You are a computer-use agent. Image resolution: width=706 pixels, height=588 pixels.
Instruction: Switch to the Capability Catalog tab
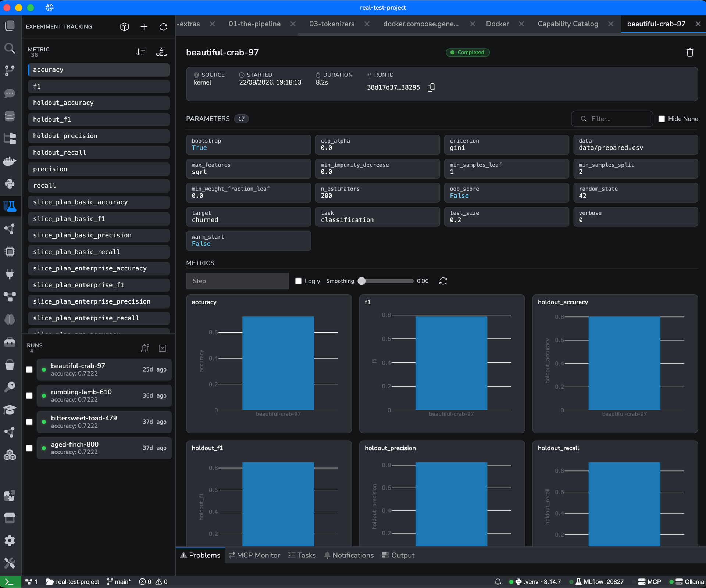568,24
